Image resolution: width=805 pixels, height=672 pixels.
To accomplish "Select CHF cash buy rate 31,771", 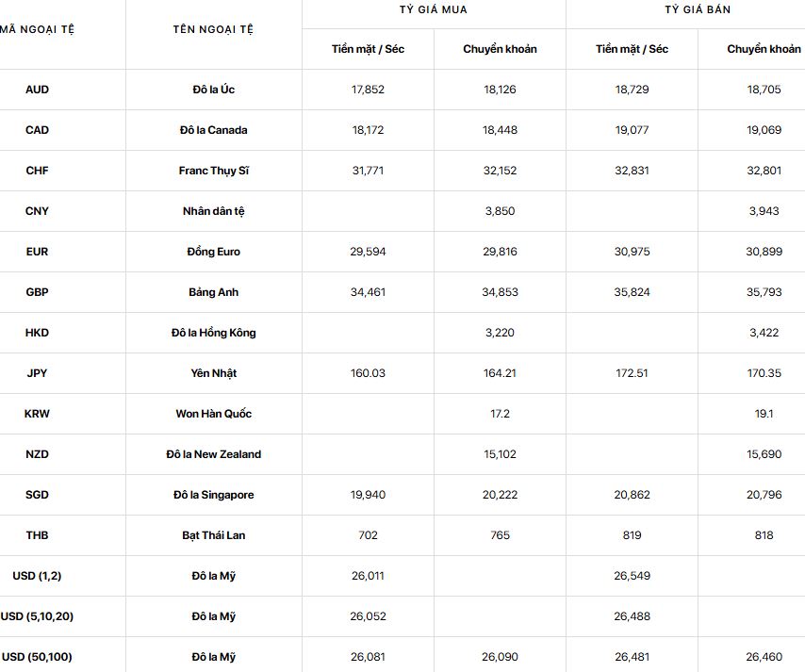I will [368, 171].
